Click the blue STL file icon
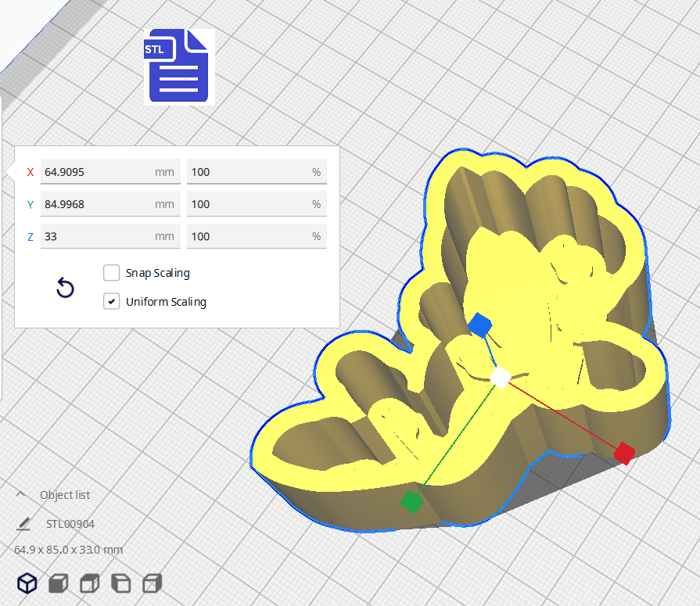 click(179, 66)
